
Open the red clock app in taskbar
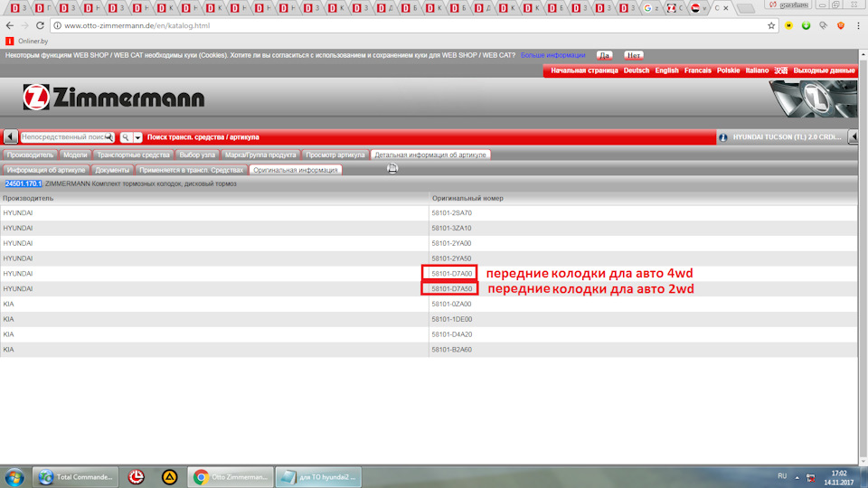137,477
